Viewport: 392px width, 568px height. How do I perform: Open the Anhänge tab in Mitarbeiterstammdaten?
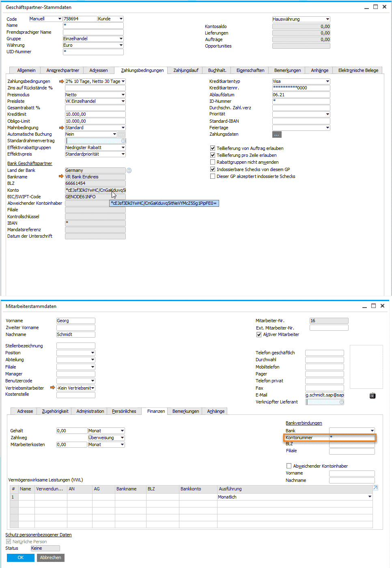(x=216, y=412)
